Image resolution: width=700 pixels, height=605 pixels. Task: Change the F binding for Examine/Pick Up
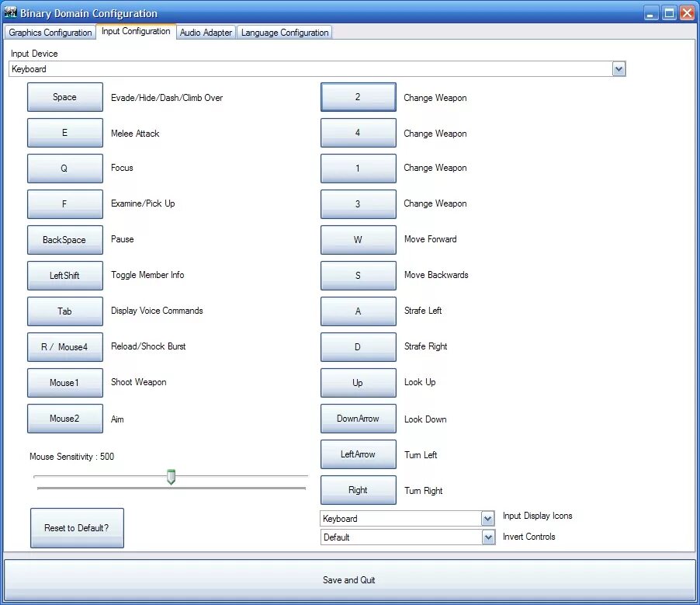click(x=64, y=204)
